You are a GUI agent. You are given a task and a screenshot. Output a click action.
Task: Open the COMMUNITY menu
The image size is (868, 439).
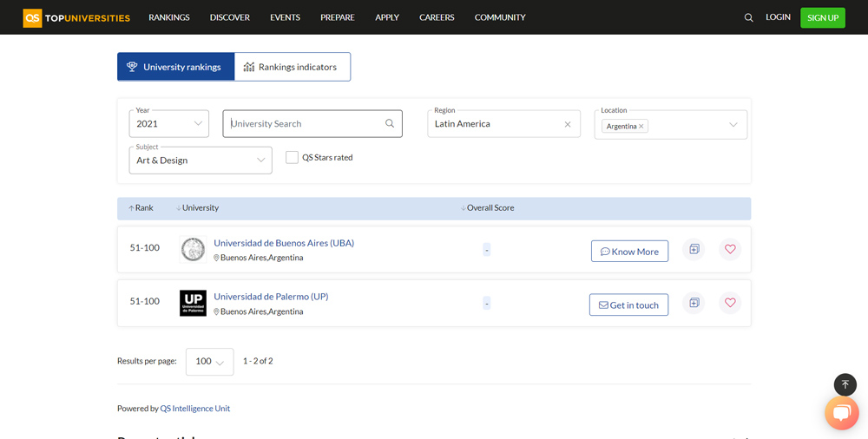pos(500,17)
